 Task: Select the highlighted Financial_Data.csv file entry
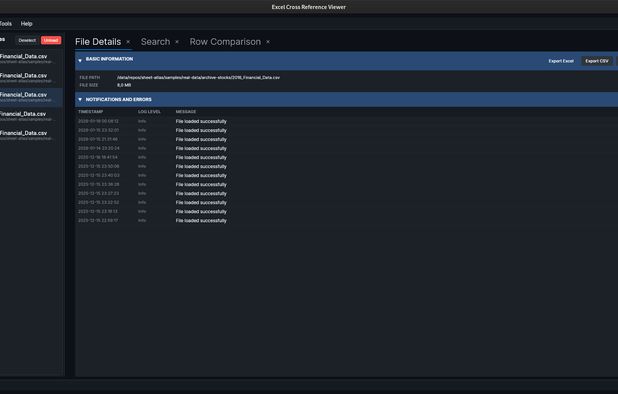point(31,97)
